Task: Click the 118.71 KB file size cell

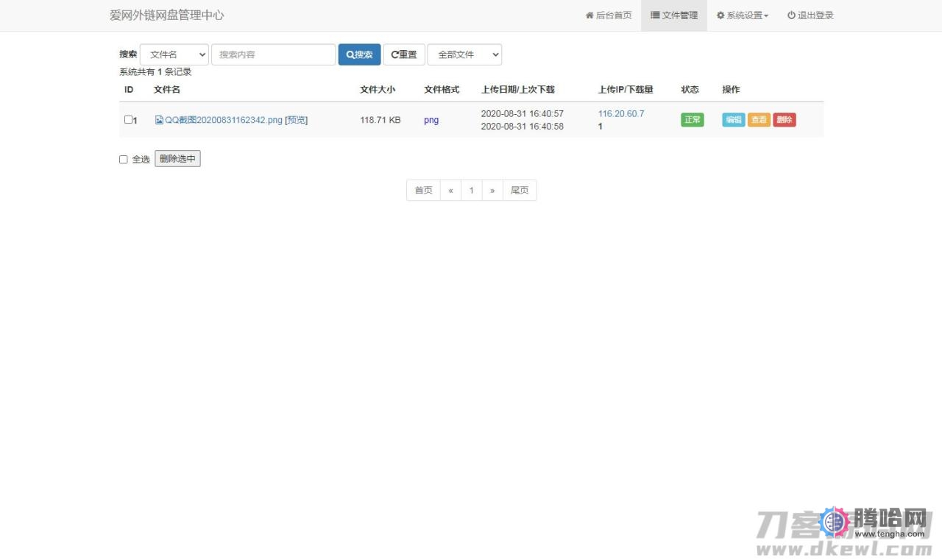Action: (x=380, y=120)
